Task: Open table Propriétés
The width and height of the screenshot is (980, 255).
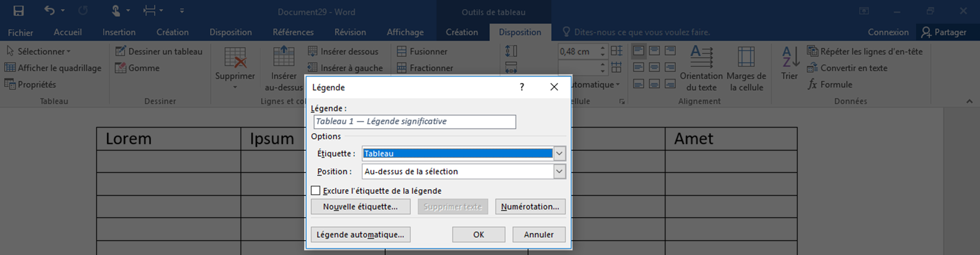Action: coord(30,84)
